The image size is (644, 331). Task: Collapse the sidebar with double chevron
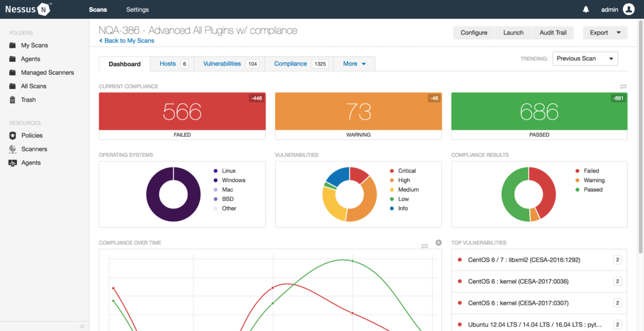click(x=82, y=326)
